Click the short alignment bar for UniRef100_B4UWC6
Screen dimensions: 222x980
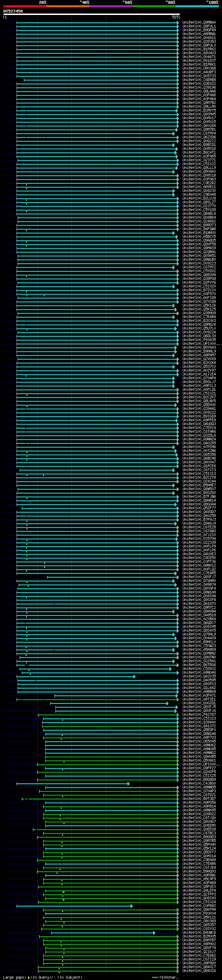coord(103,933)
